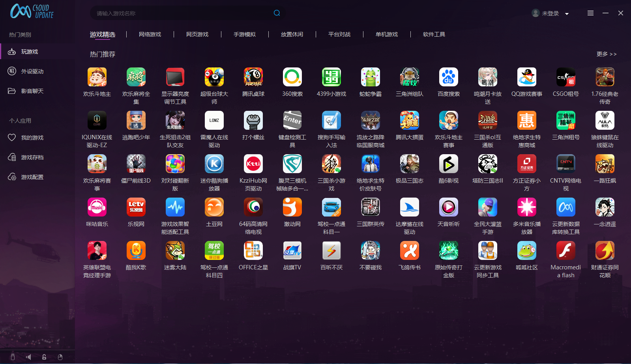
Task: Toggle the unlock padlock icon
Action: click(44, 357)
